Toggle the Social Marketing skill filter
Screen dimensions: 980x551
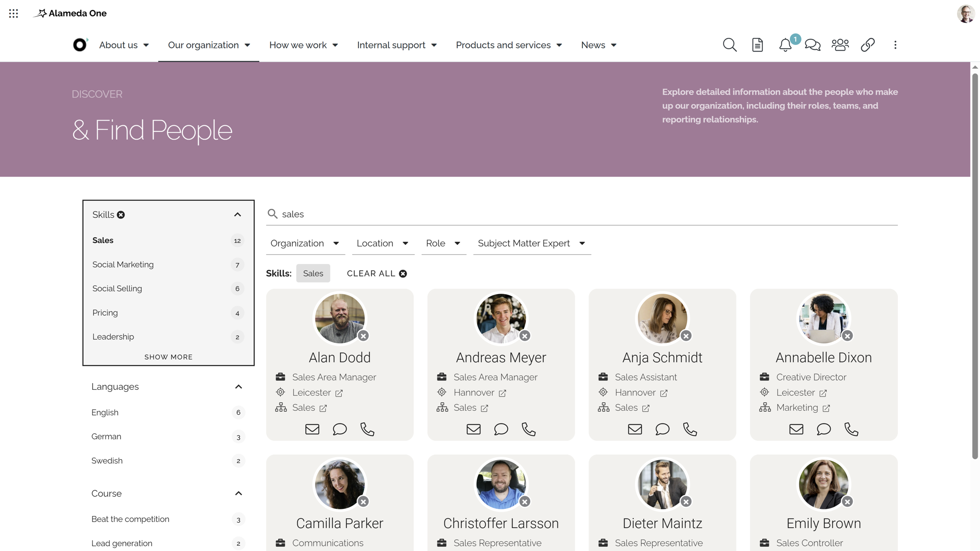pyautogui.click(x=168, y=264)
